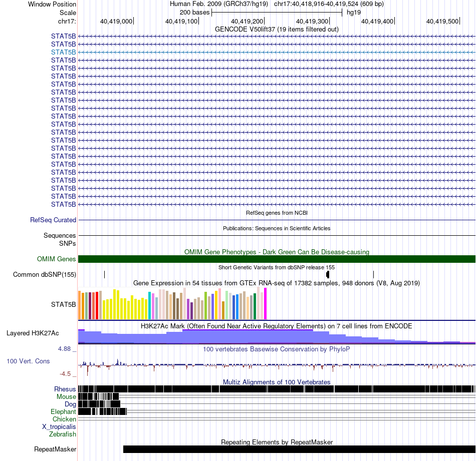Click the Rhesus alignment block row
This screenshot has width=476, height=461.
[x=277, y=389]
